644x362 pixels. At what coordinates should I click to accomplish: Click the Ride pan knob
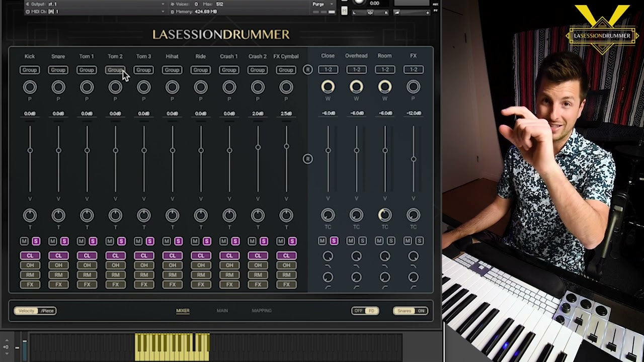[x=201, y=87]
